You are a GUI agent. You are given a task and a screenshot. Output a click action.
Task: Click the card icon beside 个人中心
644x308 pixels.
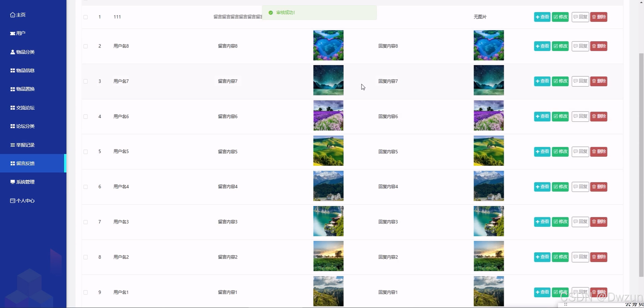click(x=12, y=201)
